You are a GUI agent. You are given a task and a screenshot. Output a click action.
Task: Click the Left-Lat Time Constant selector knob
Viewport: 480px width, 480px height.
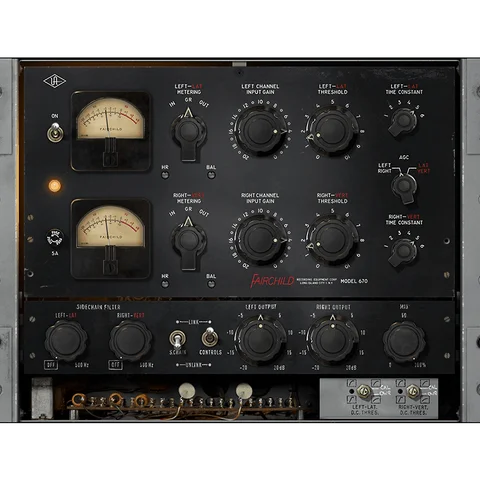pos(403,121)
